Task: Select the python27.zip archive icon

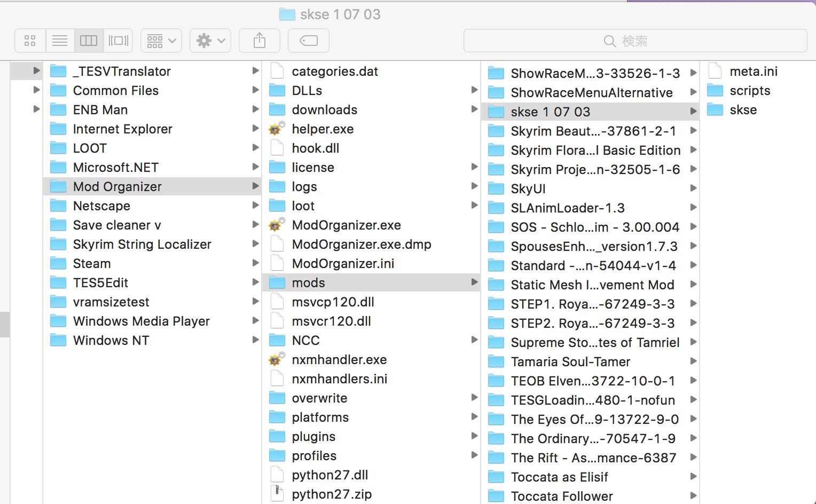Action: [277, 494]
